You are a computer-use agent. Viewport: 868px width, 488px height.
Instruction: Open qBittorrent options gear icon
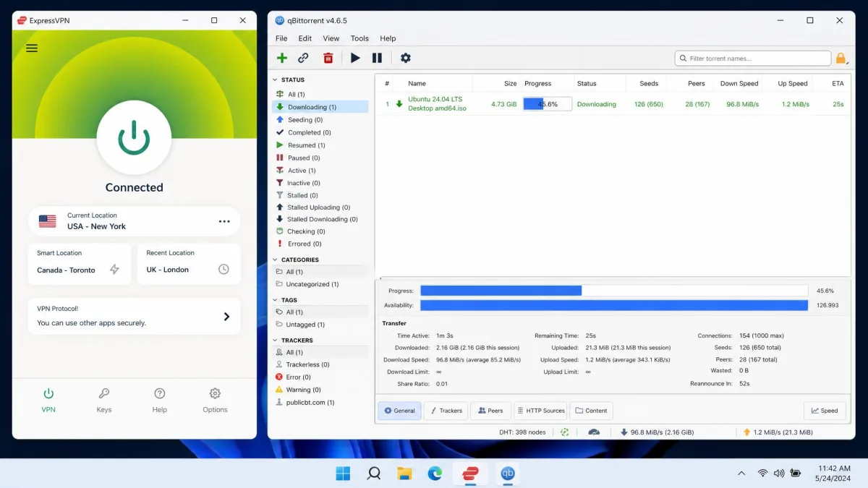coord(406,58)
